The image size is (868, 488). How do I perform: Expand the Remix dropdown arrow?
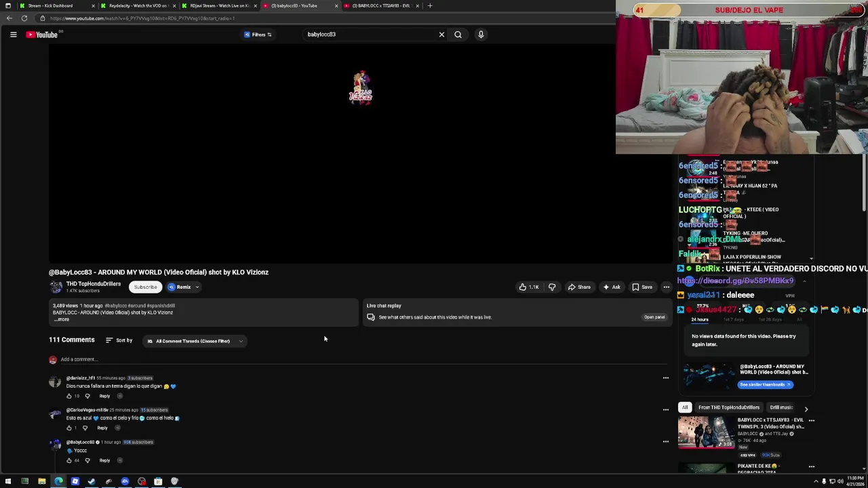[x=197, y=287]
